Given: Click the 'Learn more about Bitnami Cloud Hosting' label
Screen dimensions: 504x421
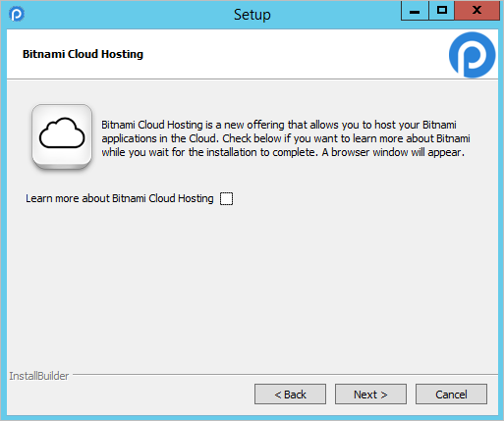Looking at the screenshot, I should point(120,198).
